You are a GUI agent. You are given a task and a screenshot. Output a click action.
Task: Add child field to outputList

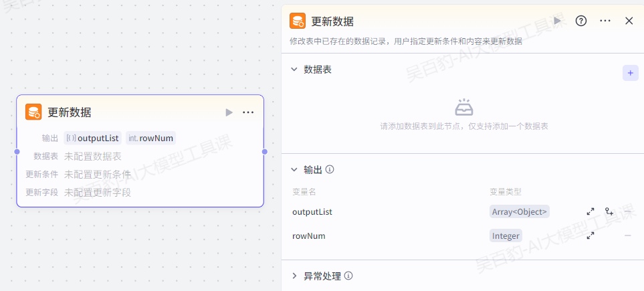(x=609, y=211)
